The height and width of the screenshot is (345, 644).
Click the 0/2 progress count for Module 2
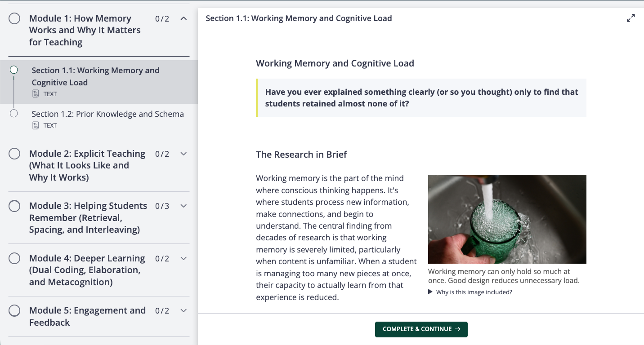(x=162, y=154)
